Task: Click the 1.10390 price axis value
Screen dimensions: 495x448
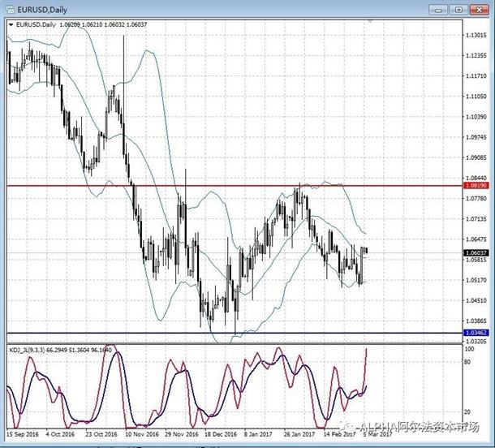Action: coord(476,117)
